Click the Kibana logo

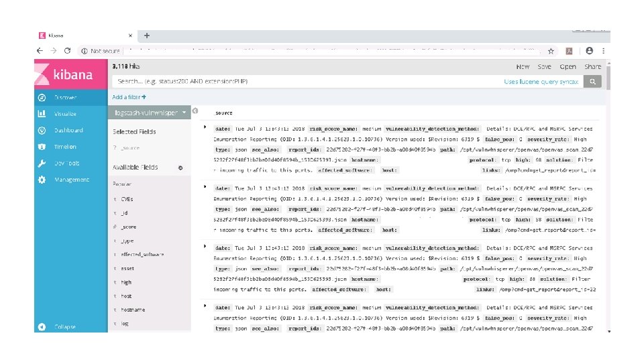[70, 74]
